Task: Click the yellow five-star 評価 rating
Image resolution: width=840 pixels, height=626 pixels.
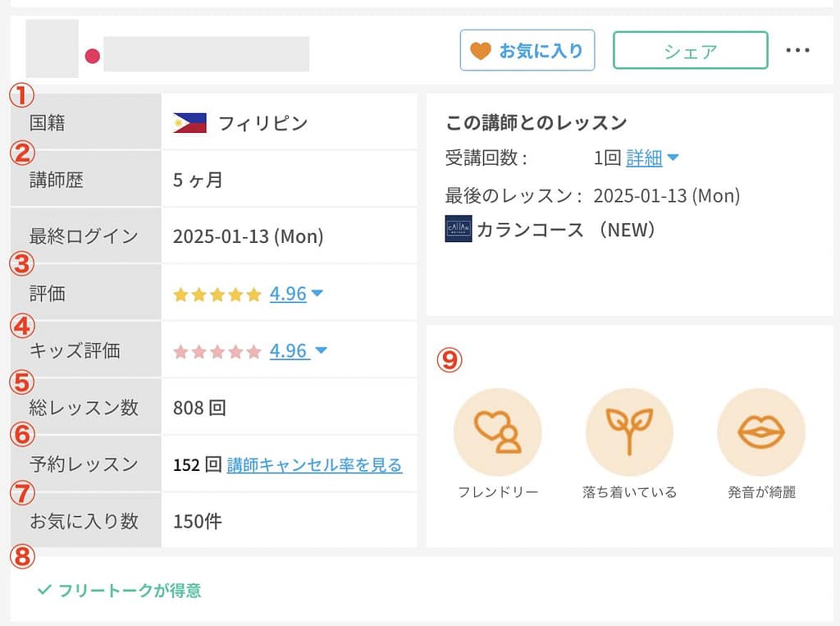Action: [217, 295]
